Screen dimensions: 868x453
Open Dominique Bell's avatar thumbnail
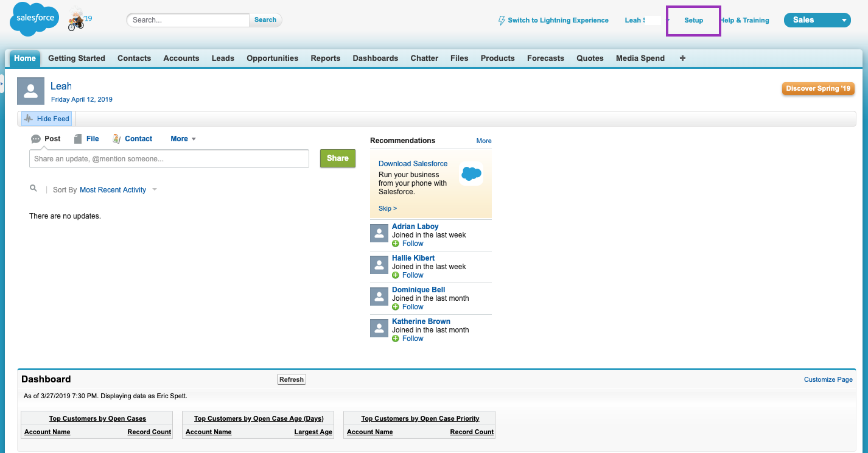(379, 296)
